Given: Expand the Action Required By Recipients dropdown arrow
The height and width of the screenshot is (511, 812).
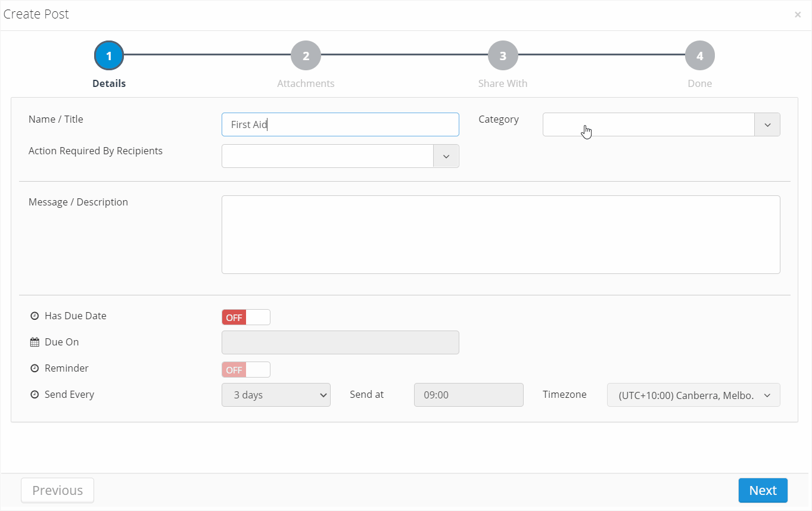Looking at the screenshot, I should (446, 156).
